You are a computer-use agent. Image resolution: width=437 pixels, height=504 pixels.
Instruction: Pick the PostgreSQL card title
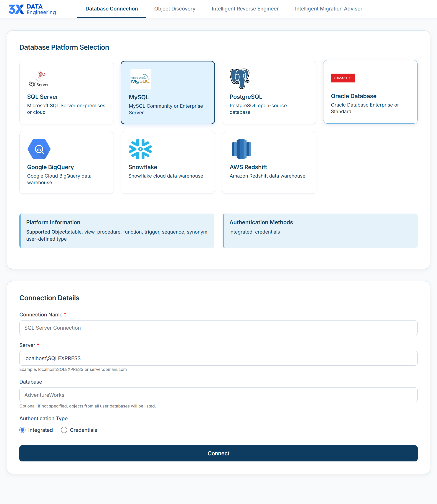(x=246, y=97)
